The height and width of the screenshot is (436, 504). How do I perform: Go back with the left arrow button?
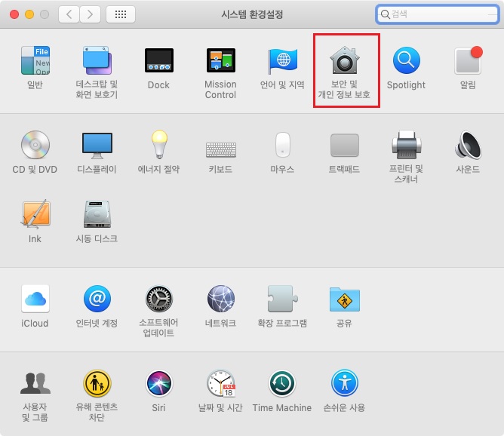click(x=69, y=14)
